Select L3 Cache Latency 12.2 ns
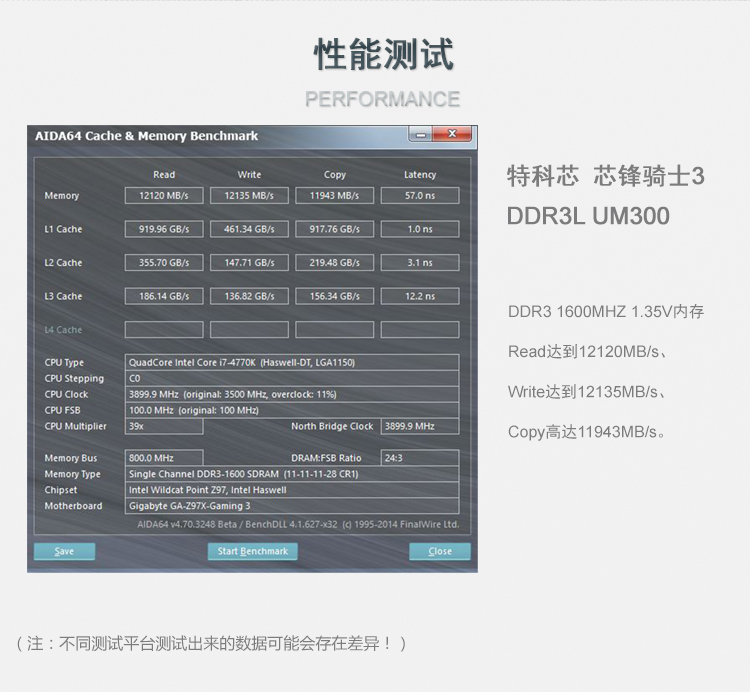The height and width of the screenshot is (692, 750). click(x=420, y=296)
